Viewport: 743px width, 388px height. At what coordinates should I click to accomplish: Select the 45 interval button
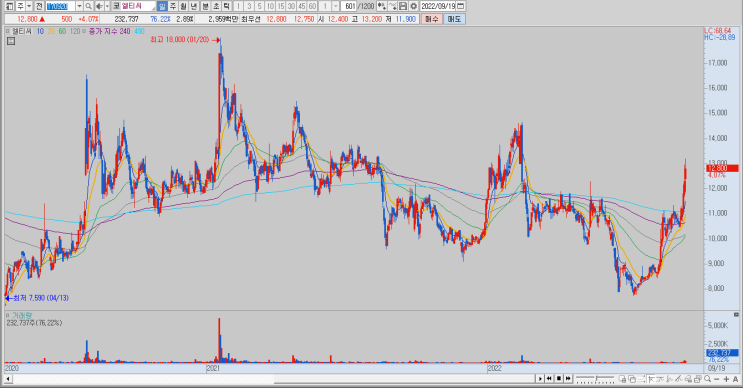click(301, 6)
